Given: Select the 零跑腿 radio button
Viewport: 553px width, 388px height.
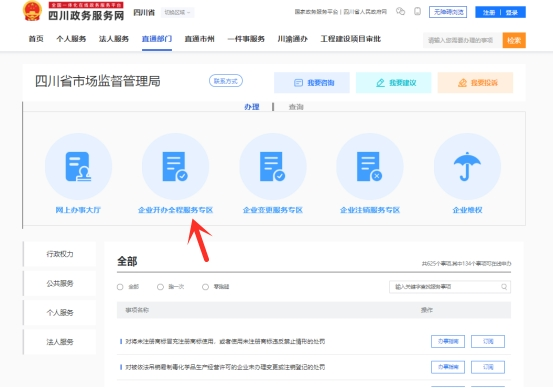Looking at the screenshot, I should pyautogui.click(x=205, y=287).
